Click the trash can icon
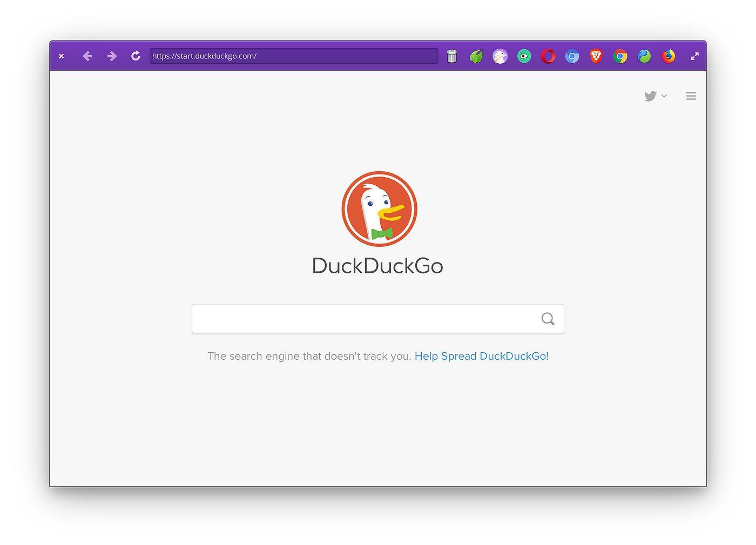This screenshot has height=545, width=756. [452, 56]
